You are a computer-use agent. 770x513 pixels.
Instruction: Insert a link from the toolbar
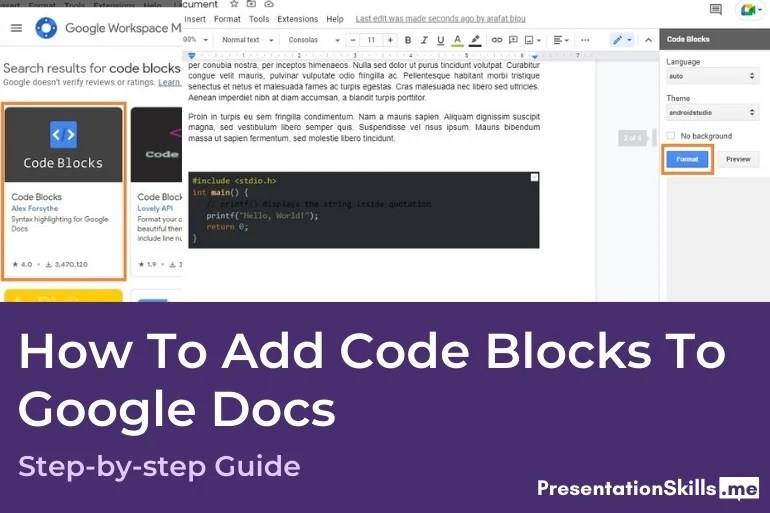(x=497, y=40)
